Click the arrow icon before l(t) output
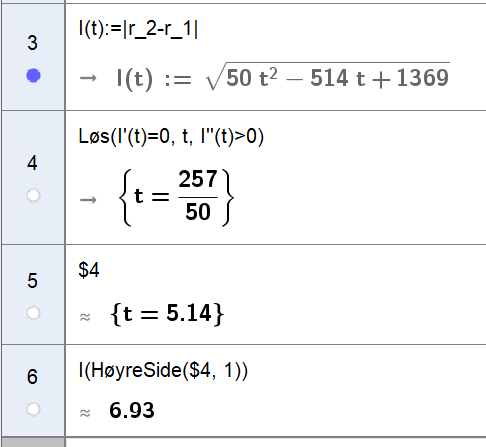This screenshot has width=486, height=447. pyautogui.click(x=88, y=78)
